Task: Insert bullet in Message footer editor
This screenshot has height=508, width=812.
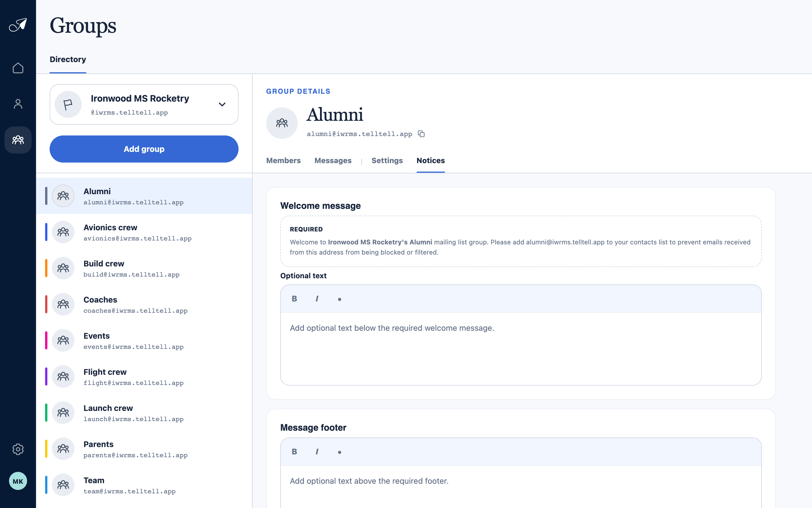Action: pyautogui.click(x=339, y=452)
